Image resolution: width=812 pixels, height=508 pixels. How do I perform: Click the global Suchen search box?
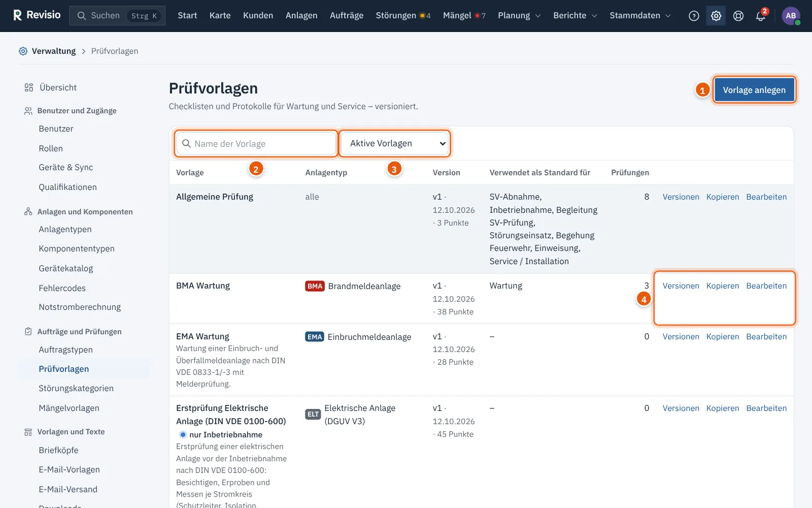click(117, 16)
